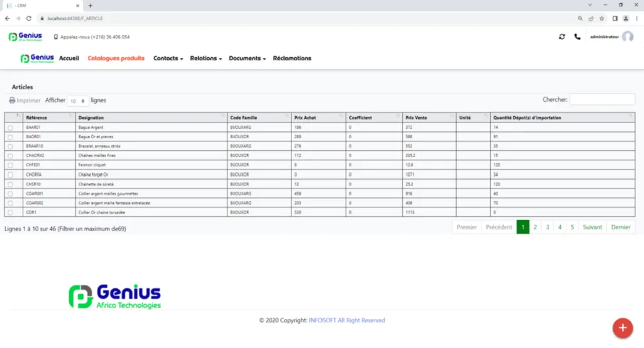644x348 pixels.
Task: Close the CRM browser tab
Action: [78, 6]
